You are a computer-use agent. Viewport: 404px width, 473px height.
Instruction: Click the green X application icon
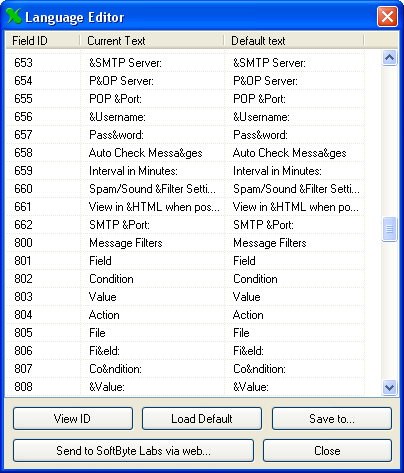[x=14, y=16]
